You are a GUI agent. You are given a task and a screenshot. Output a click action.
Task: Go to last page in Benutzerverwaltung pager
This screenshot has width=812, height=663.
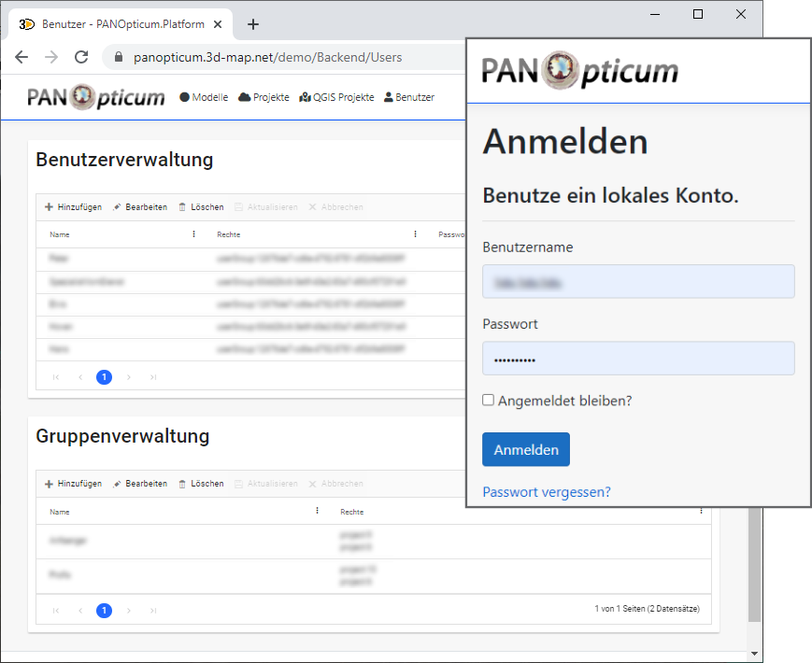(153, 377)
